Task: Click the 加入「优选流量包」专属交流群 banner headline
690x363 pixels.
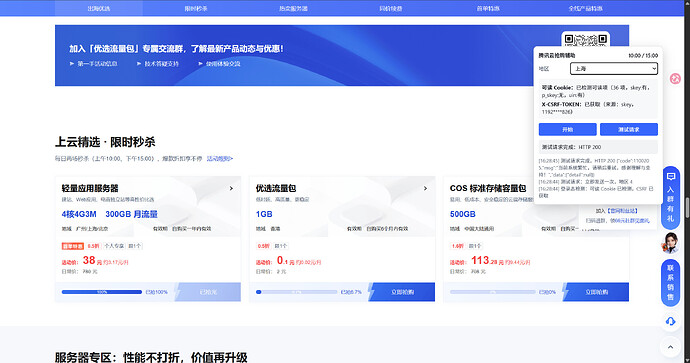Action: tap(176, 48)
